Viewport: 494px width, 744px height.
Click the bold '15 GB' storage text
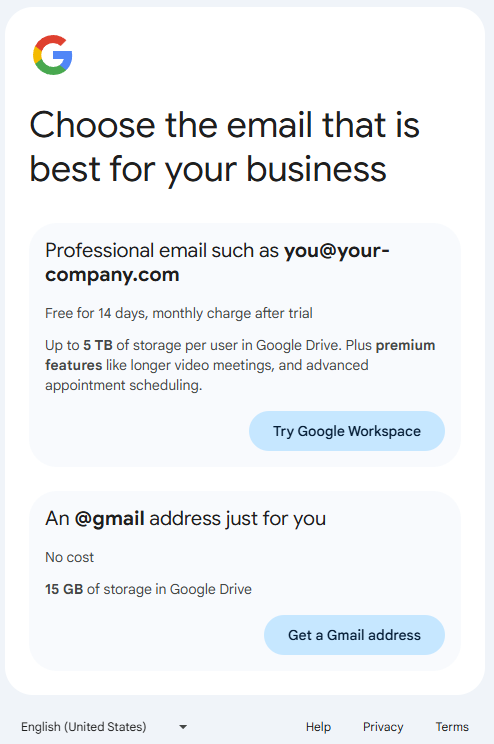point(64,589)
